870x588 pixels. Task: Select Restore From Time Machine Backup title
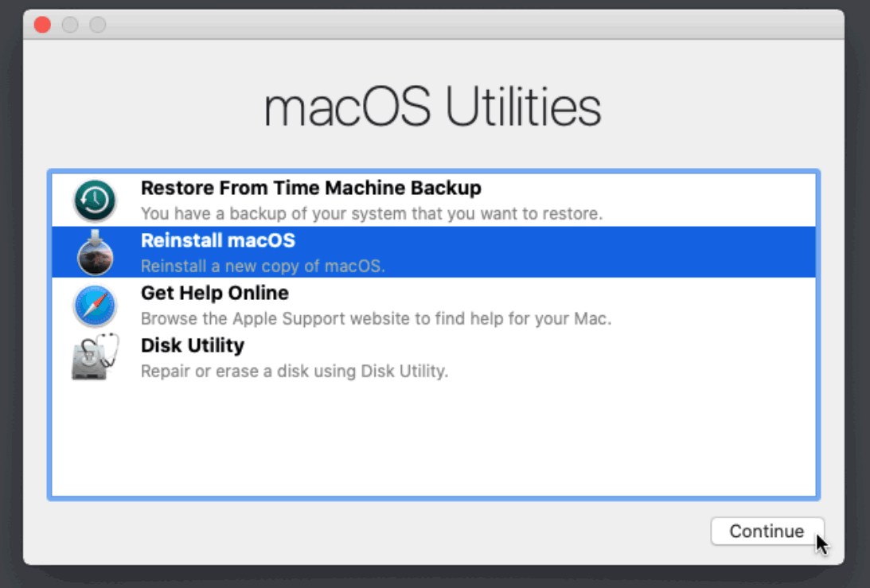[x=310, y=188]
